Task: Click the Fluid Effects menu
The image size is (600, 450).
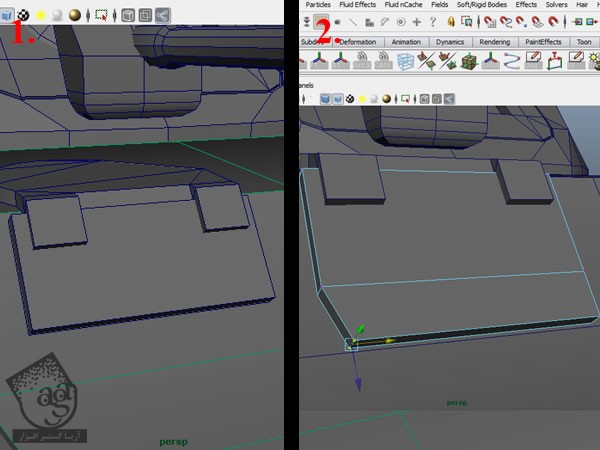Action: pos(356,5)
